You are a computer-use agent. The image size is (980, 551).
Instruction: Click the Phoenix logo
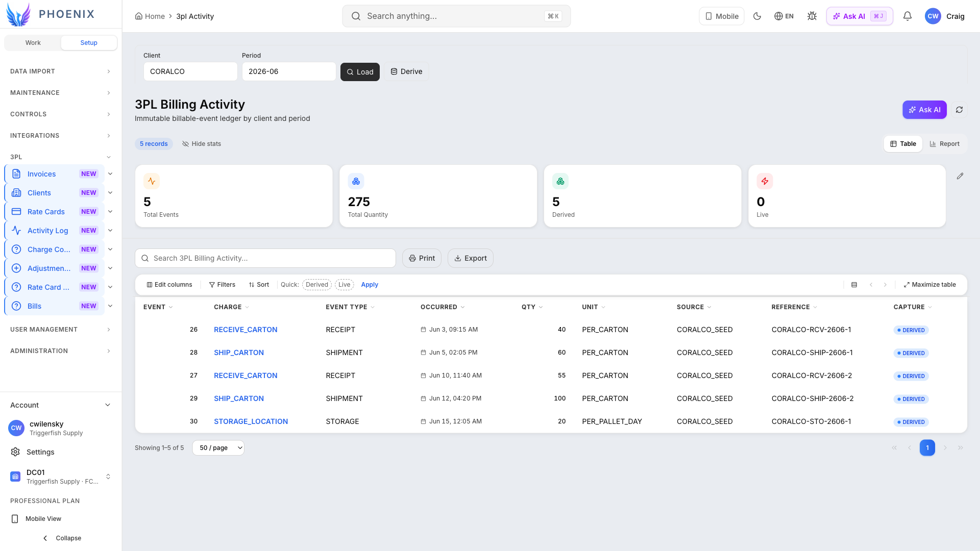coord(51,14)
